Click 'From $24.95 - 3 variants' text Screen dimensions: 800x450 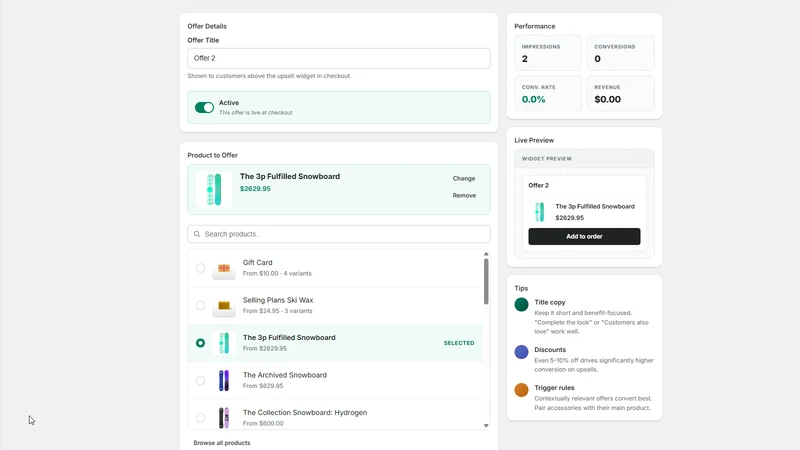(x=278, y=311)
